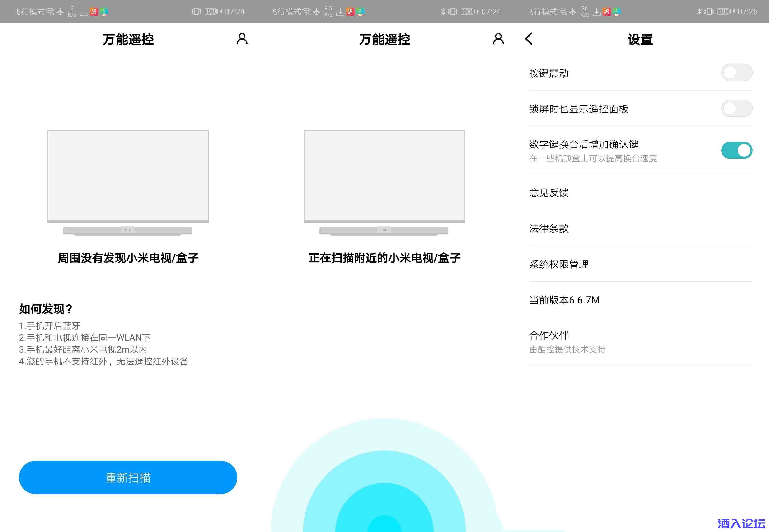Tap the profile icon on the scanning screen

(x=498, y=39)
